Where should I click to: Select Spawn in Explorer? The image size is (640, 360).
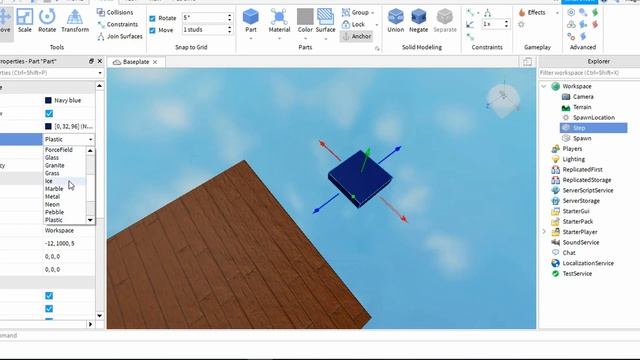click(x=582, y=138)
